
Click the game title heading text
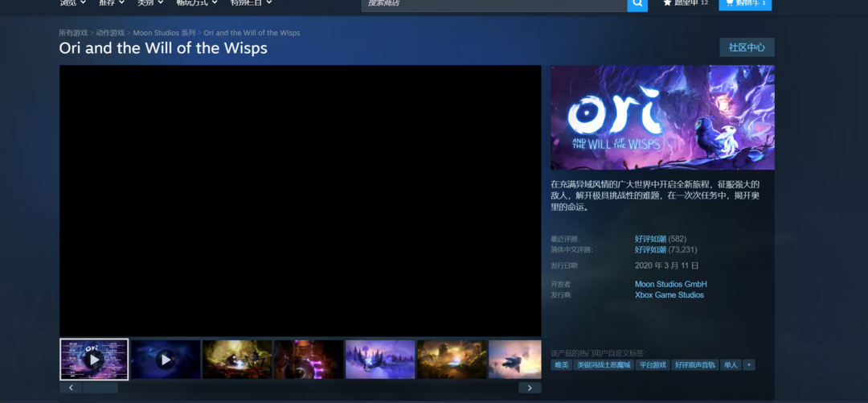coord(163,48)
